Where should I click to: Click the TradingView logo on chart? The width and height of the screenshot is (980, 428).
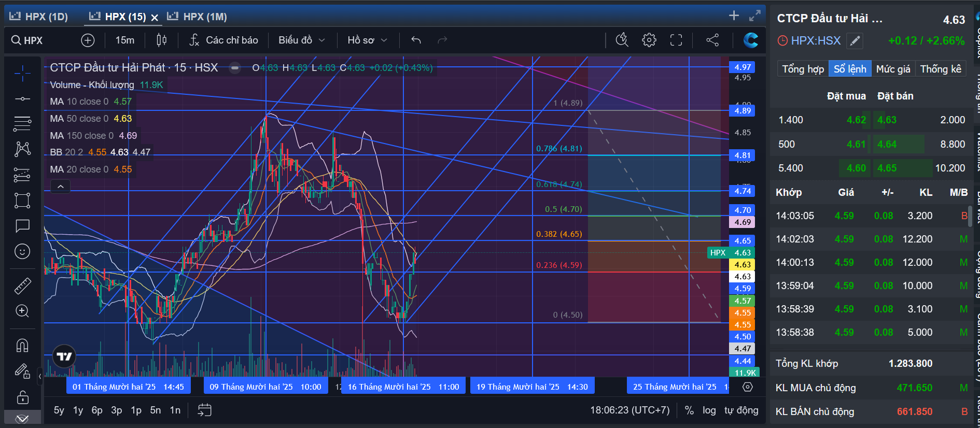(64, 356)
